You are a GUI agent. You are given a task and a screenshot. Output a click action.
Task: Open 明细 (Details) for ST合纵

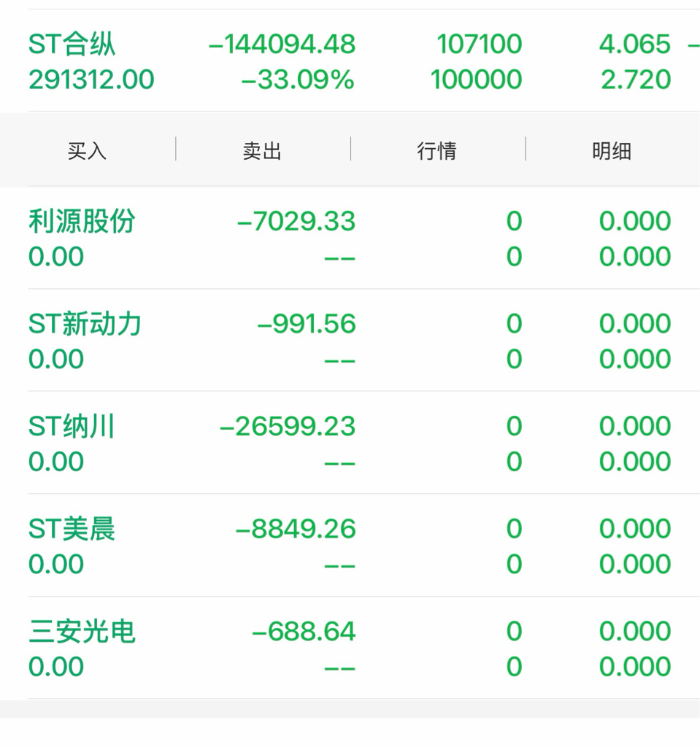pyautogui.click(x=611, y=151)
